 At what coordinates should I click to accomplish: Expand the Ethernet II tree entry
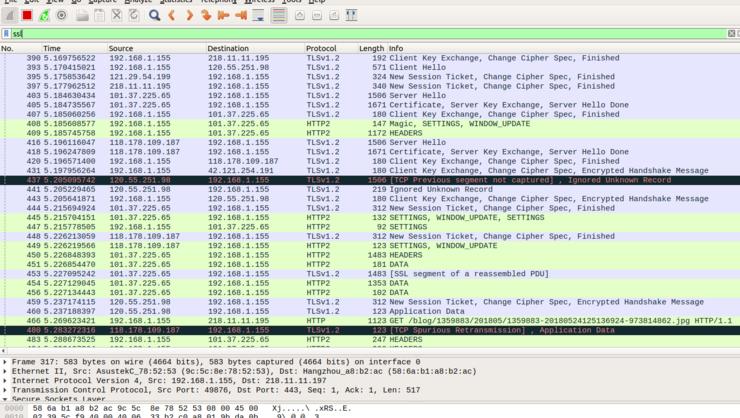(x=5, y=369)
